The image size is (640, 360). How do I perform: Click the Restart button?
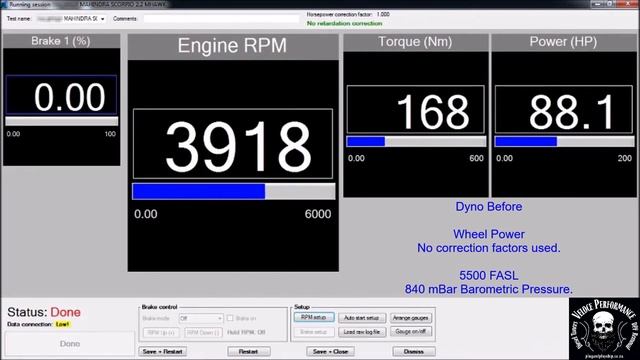(x=249, y=351)
